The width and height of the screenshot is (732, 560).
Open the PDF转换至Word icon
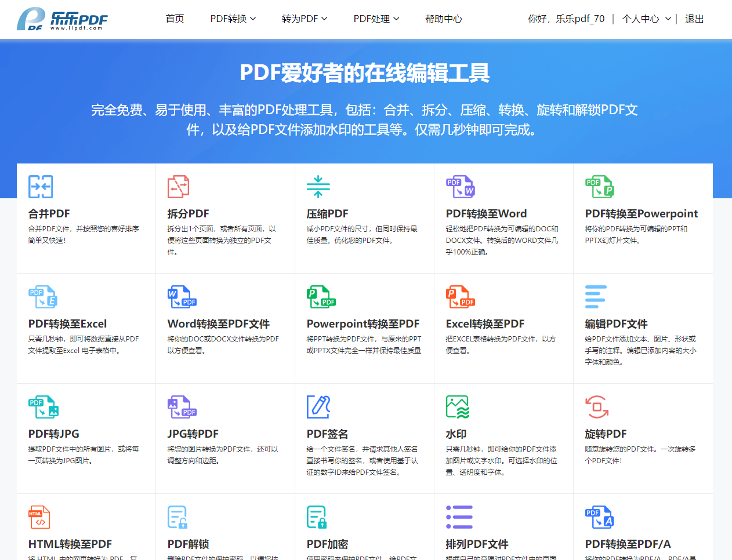[461, 187]
